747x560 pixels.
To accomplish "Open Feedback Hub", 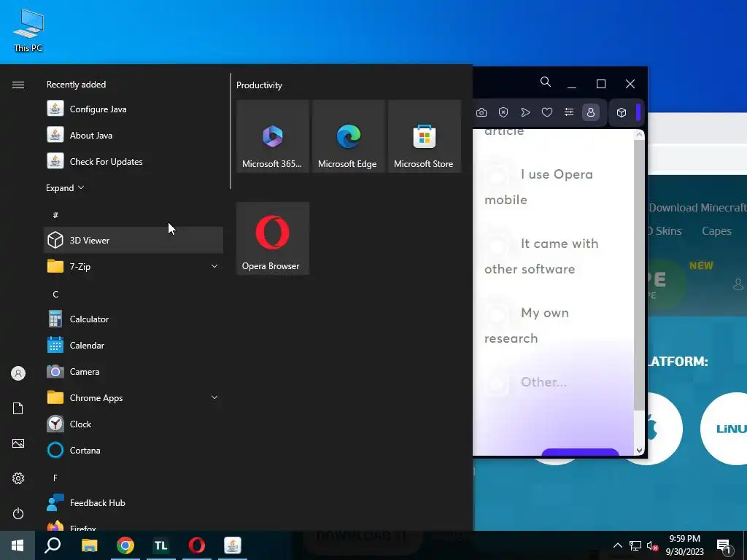I will 133,503.
